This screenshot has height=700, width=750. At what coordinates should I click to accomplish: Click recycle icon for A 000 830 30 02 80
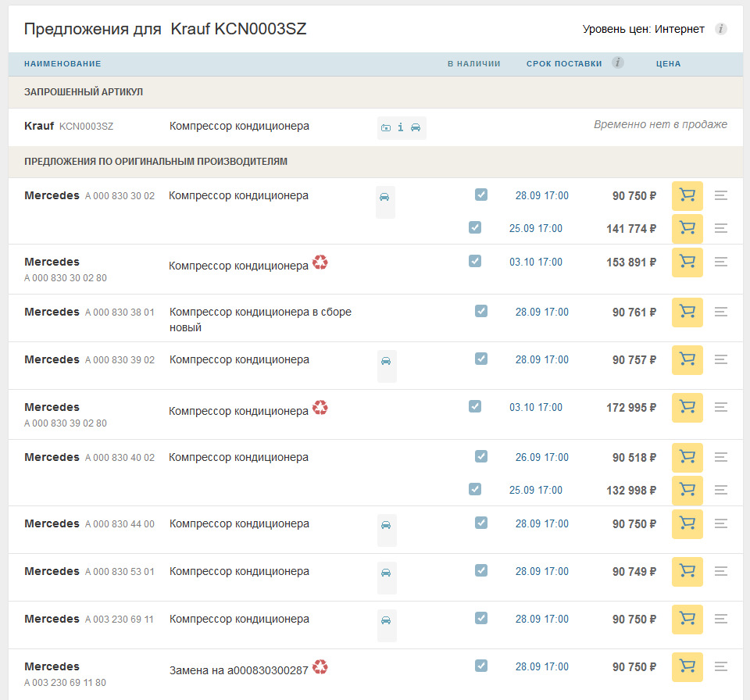pos(320,262)
